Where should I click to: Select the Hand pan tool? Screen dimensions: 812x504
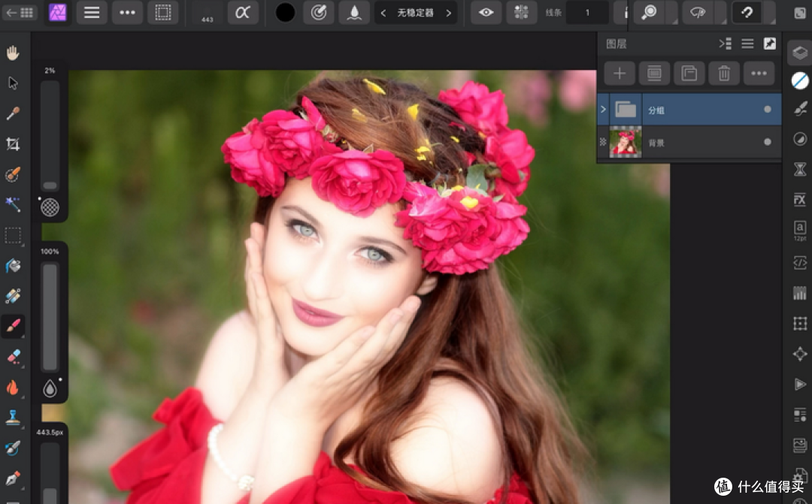coord(13,53)
